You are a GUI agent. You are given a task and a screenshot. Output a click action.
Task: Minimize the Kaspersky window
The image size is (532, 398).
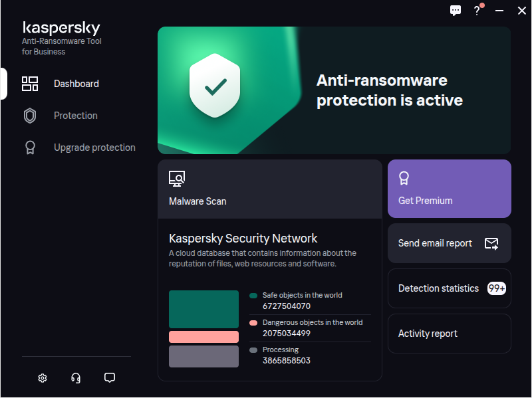point(499,11)
